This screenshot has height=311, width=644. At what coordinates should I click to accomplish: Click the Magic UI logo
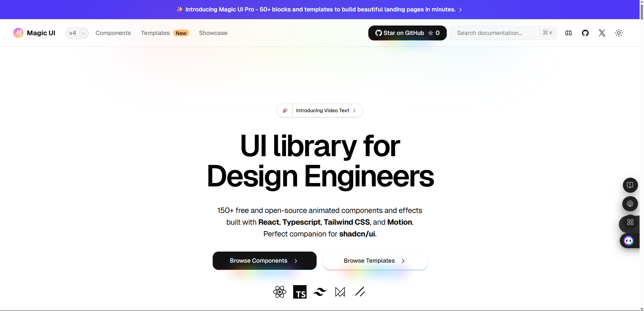(34, 33)
